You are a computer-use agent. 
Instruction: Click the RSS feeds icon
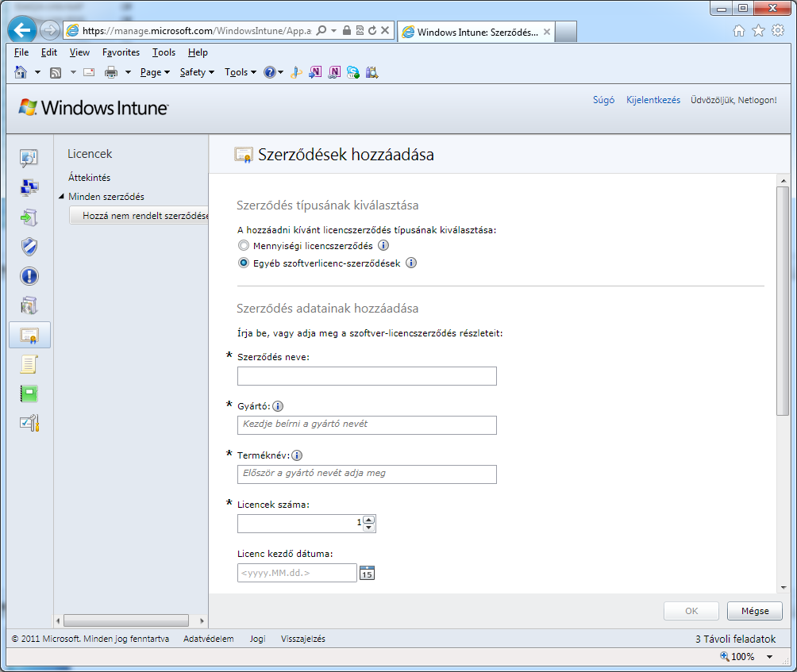tap(56, 73)
